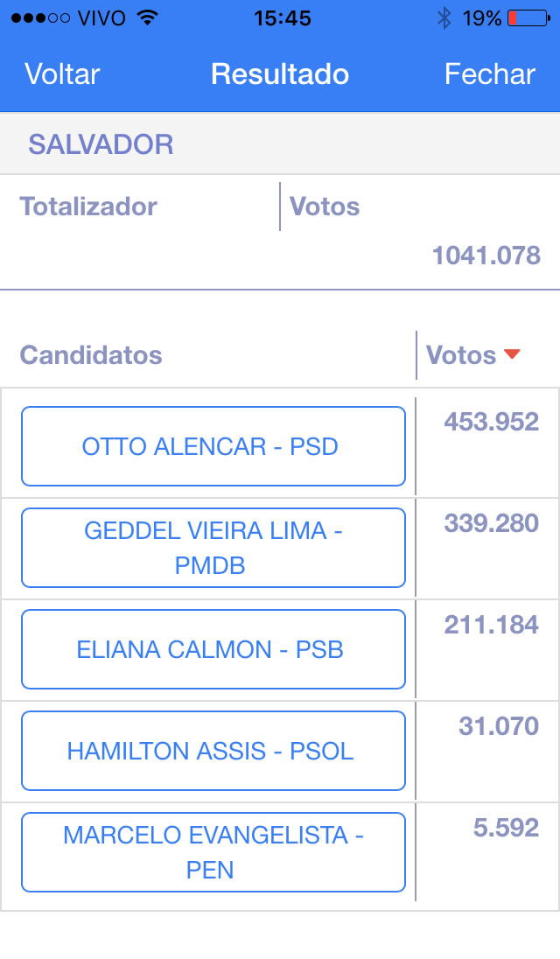
Task: Open candidate Otto Alencar - PSD
Action: [x=213, y=446]
